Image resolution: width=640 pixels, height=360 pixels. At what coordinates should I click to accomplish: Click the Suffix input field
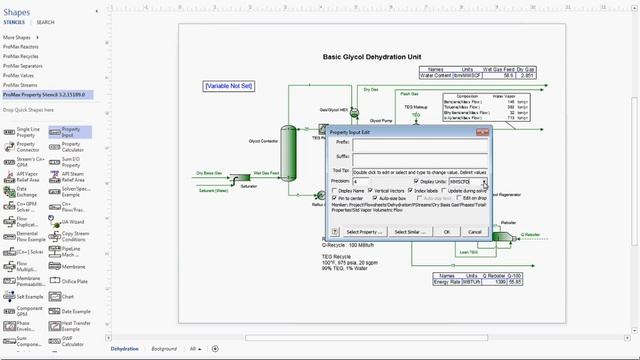click(x=420, y=160)
